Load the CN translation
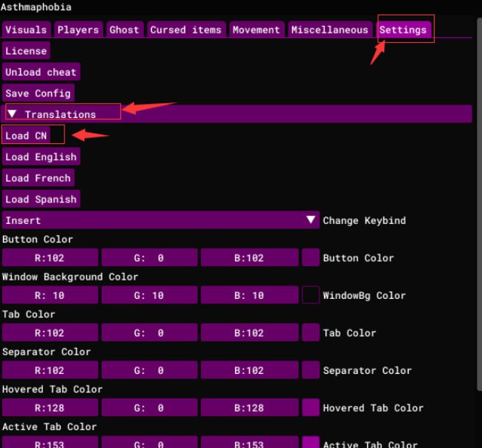Image resolution: width=482 pixels, height=448 pixels. point(26,136)
